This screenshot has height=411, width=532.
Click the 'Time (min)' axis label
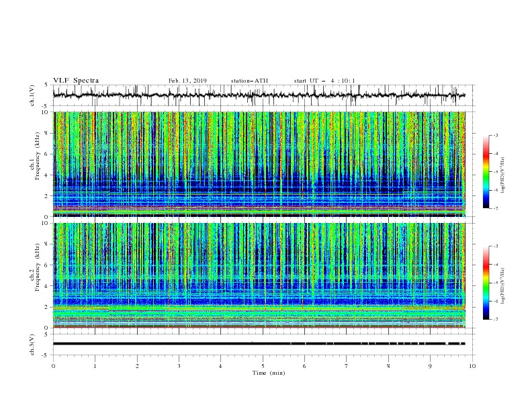click(269, 373)
